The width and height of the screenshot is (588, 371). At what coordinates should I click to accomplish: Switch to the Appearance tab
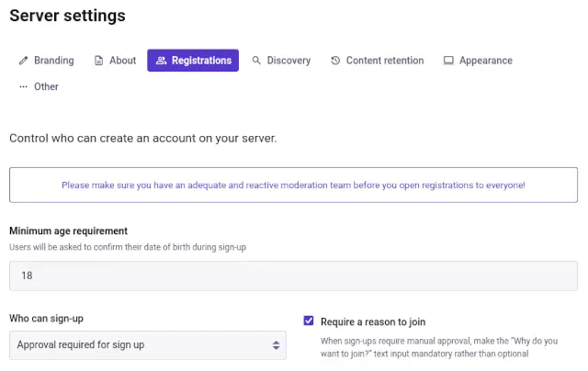[x=478, y=61]
